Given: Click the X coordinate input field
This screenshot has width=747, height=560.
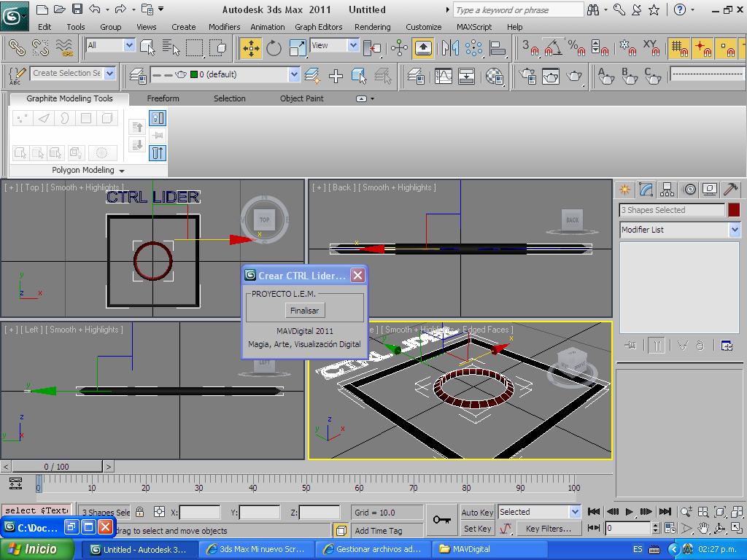Looking at the screenshot, I should point(200,513).
